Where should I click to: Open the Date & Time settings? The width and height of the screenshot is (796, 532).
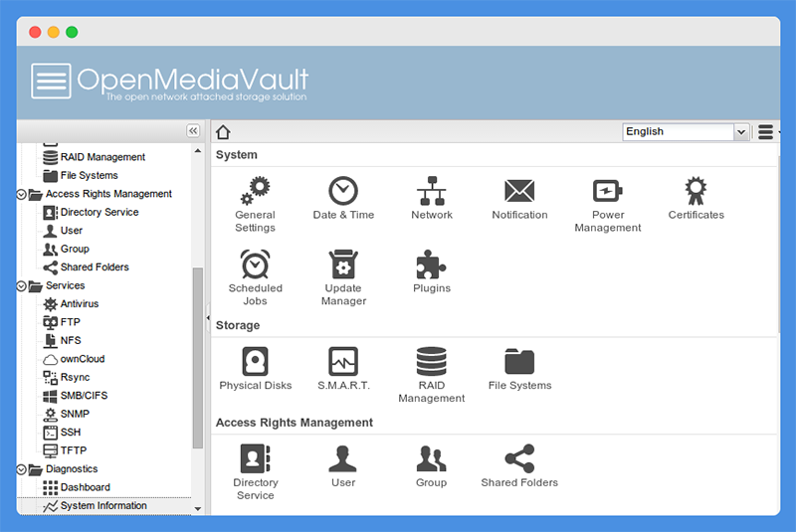pyautogui.click(x=343, y=198)
